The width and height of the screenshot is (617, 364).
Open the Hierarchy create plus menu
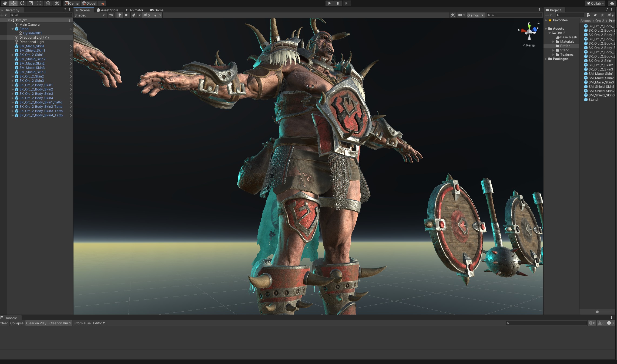4,15
